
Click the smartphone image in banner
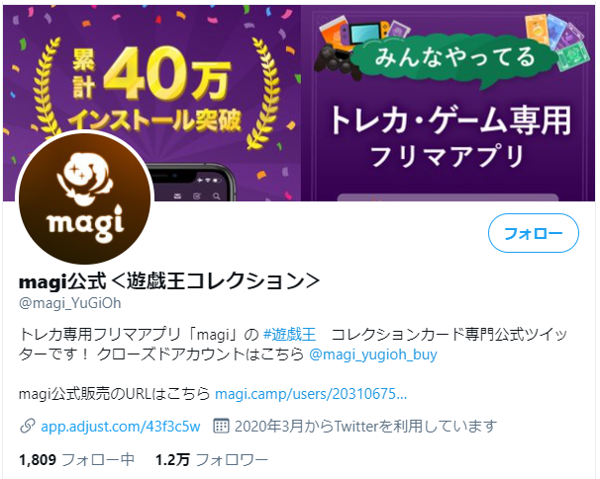click(191, 183)
